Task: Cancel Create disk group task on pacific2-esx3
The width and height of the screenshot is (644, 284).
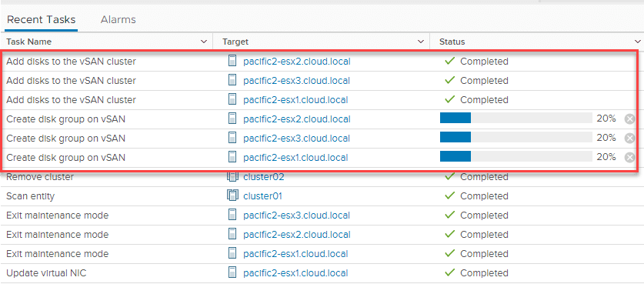Action: (x=629, y=138)
